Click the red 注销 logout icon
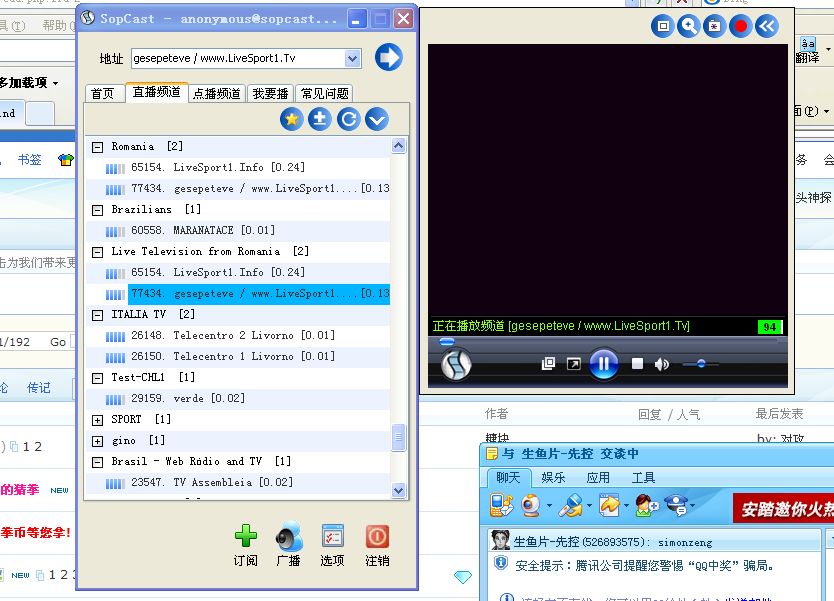Viewport: 834px width, 601px height. 377,536
